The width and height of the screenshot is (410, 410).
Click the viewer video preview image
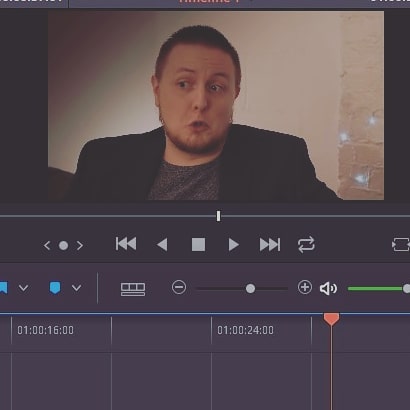[x=216, y=105]
